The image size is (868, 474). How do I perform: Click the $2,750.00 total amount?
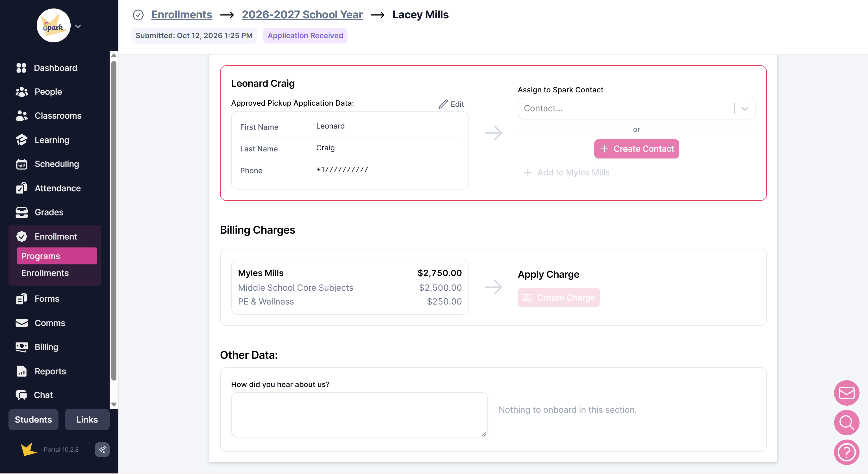coord(439,273)
